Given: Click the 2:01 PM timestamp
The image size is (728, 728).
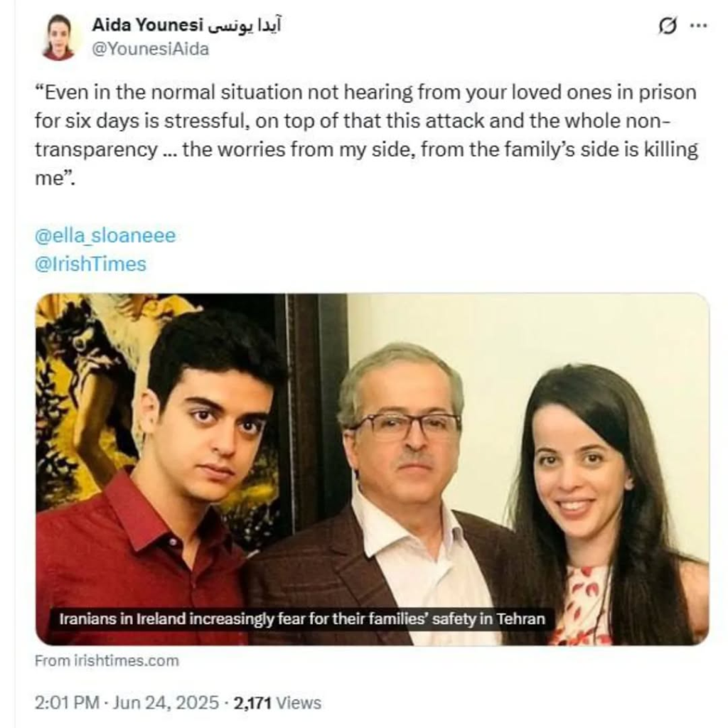Looking at the screenshot, I should 67,702.
